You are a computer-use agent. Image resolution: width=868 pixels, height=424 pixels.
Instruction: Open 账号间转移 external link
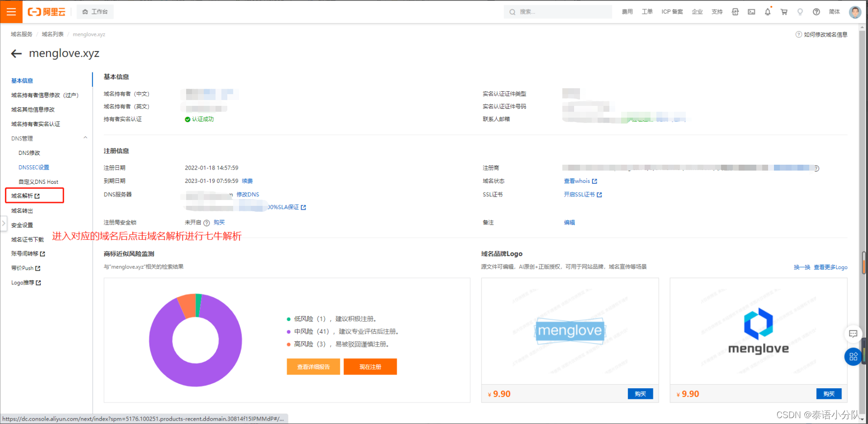(x=28, y=254)
